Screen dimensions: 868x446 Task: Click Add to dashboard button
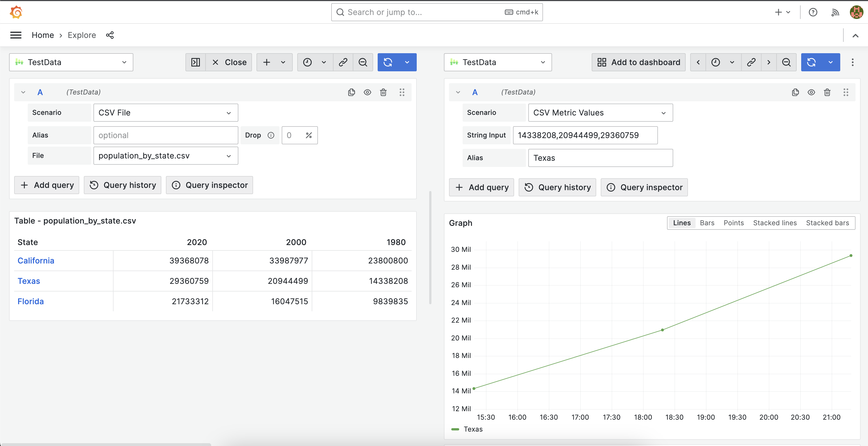[638, 62]
